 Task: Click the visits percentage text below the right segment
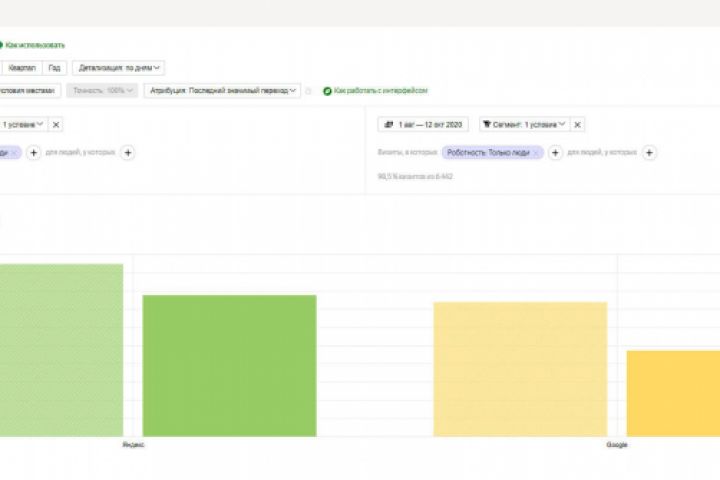point(416,176)
